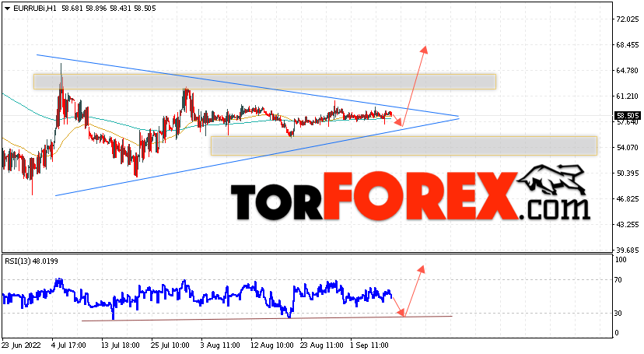Select the 39.685 price axis label
The height and width of the screenshot is (354, 644).
pyautogui.click(x=628, y=250)
